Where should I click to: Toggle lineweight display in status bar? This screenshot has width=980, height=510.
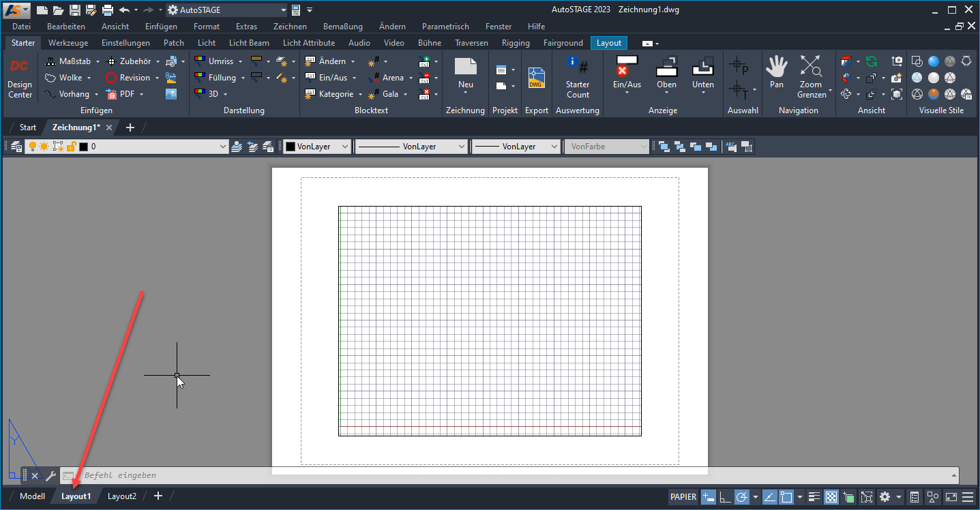(814, 496)
